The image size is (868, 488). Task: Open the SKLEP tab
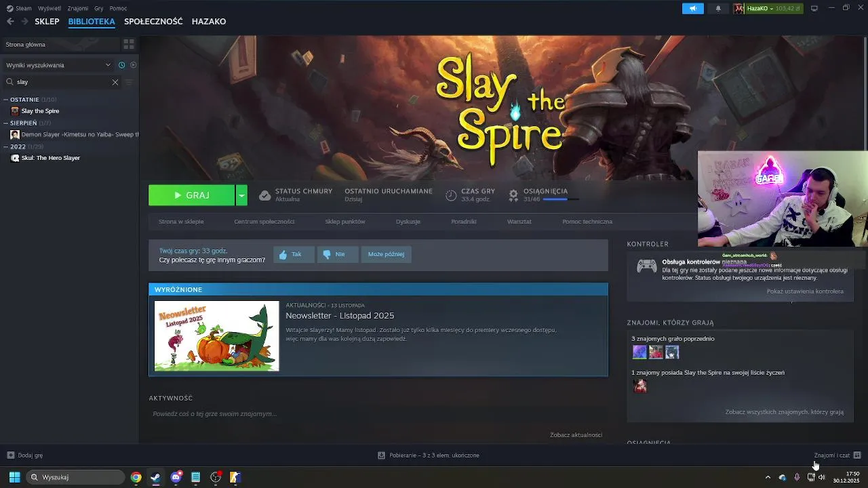click(x=47, y=22)
